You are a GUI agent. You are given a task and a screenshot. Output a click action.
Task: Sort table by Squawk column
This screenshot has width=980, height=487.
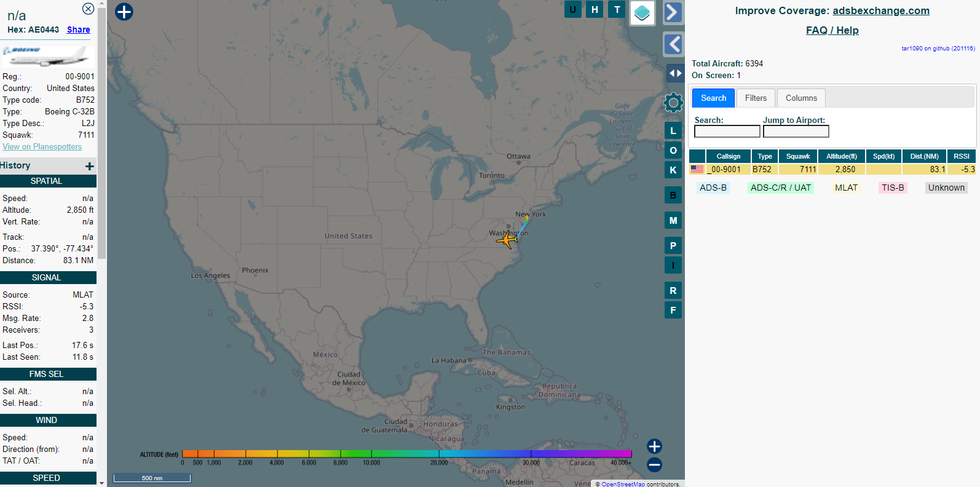click(798, 156)
